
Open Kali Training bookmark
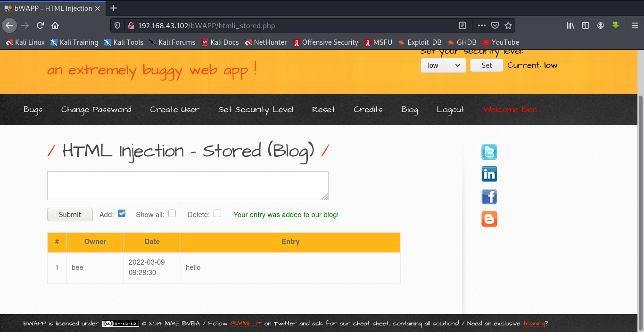[x=74, y=42]
